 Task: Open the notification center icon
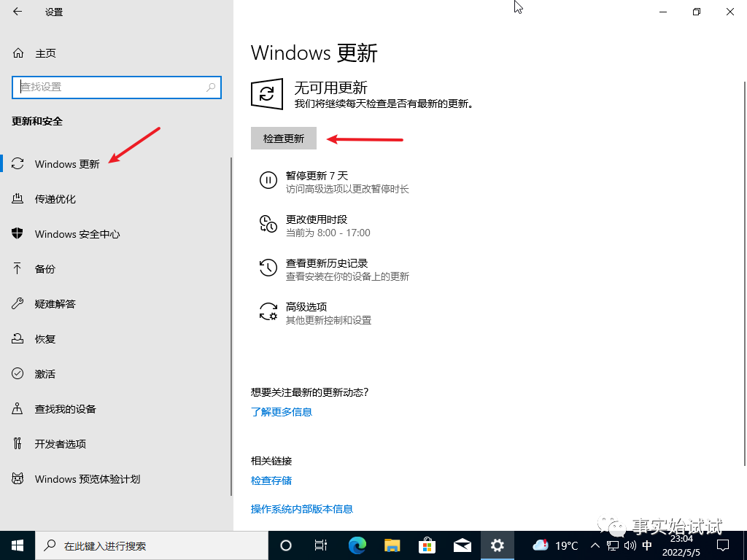pyautogui.click(x=723, y=545)
